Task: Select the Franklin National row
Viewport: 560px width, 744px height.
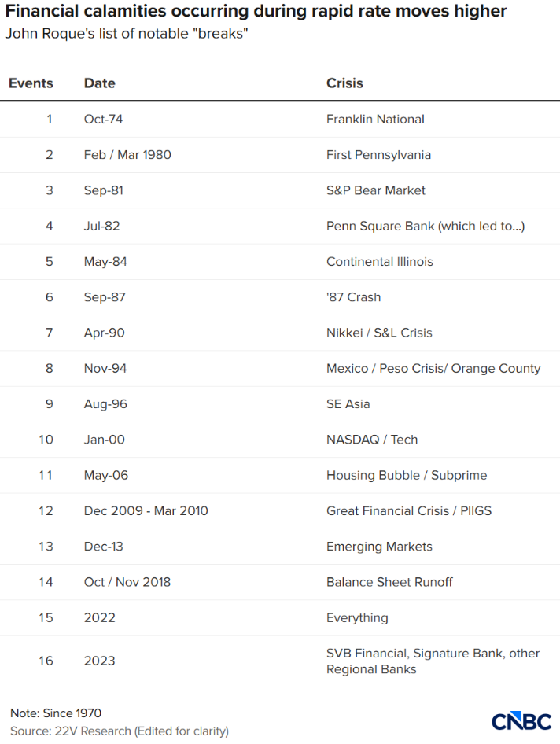Action: pyautogui.click(x=280, y=119)
